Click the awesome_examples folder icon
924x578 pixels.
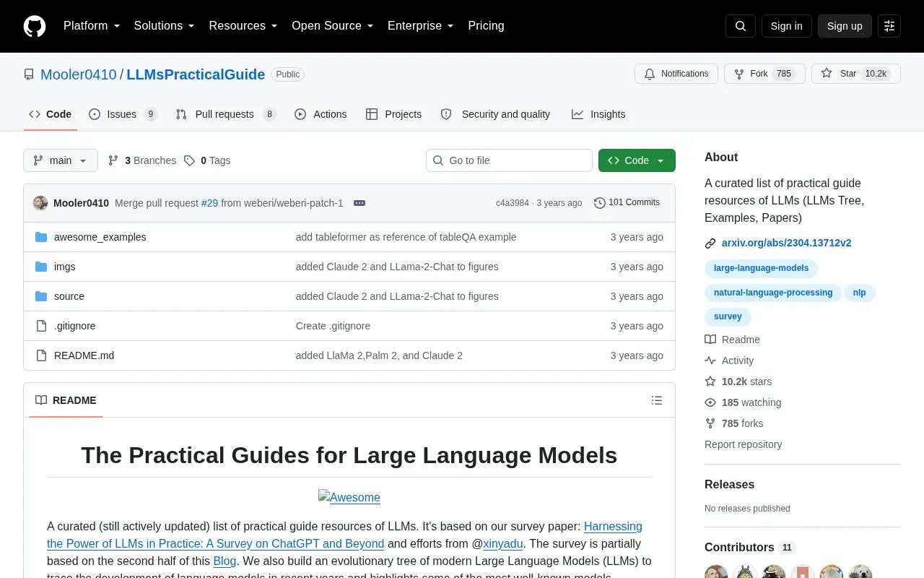point(41,237)
